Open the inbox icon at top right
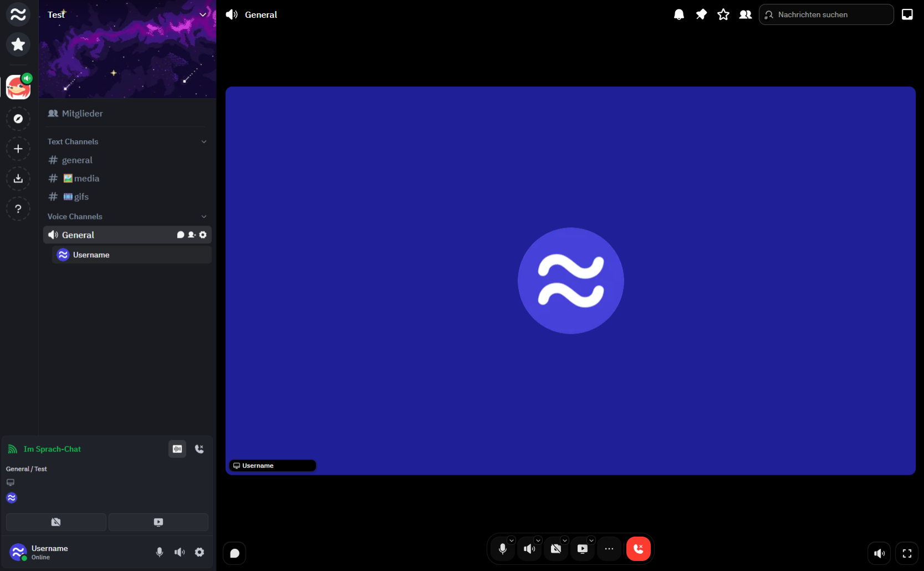Screen dimensions: 924x571 [907, 14]
